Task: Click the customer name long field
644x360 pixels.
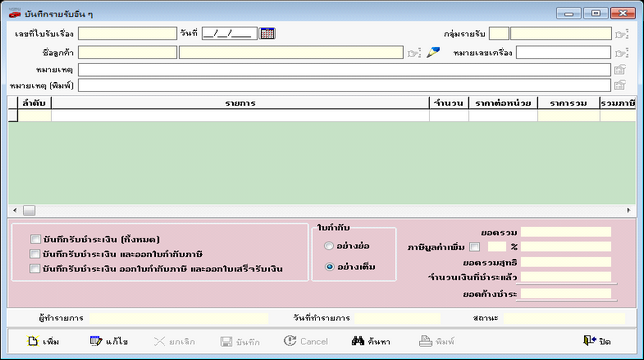Action: coord(291,53)
